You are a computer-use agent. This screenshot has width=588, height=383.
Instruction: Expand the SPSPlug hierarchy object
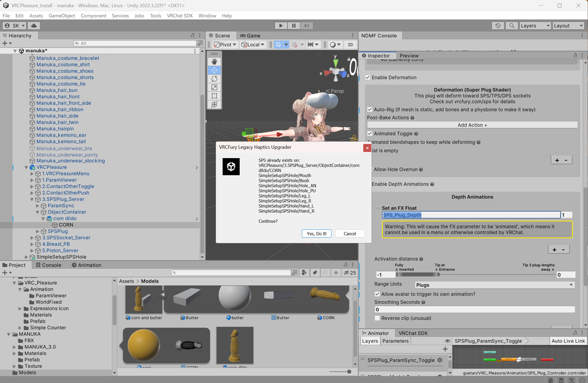click(37, 231)
